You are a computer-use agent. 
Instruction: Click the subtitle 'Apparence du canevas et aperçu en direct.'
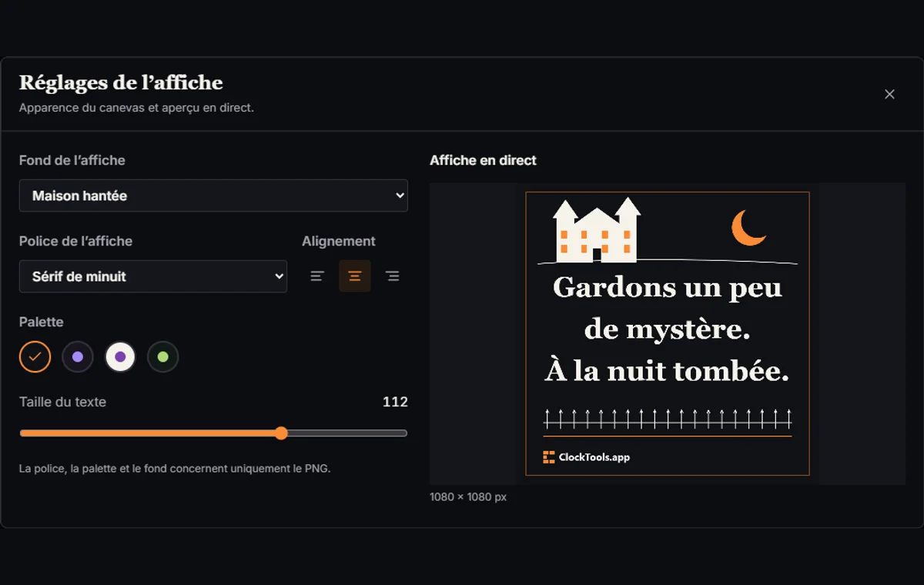[x=136, y=108]
